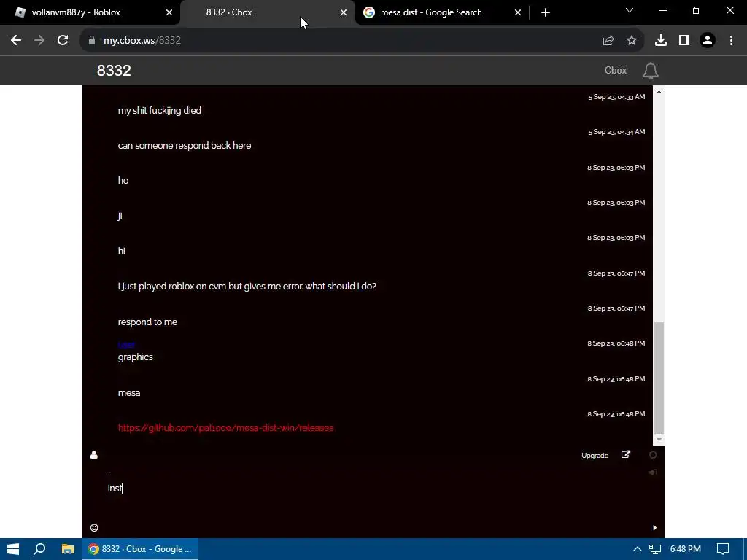This screenshot has height=560, width=747.
Task: Click the padlock site info icon
Action: [92, 41]
